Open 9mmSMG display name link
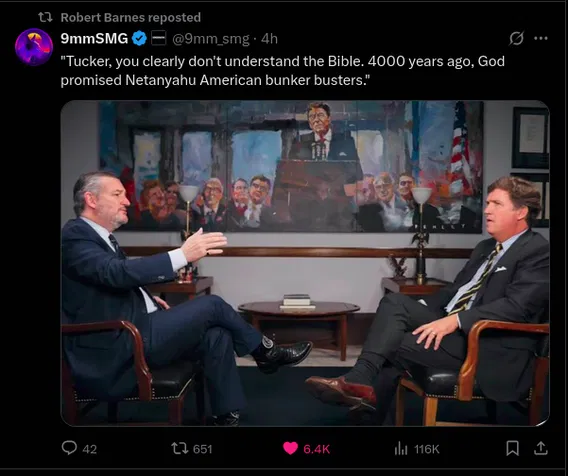The height and width of the screenshot is (476, 568). click(x=94, y=38)
